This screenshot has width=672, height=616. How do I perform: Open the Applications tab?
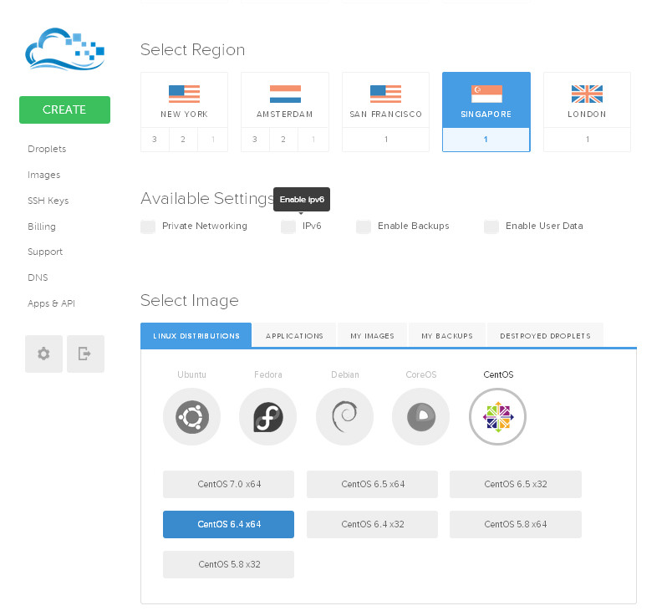coord(294,336)
